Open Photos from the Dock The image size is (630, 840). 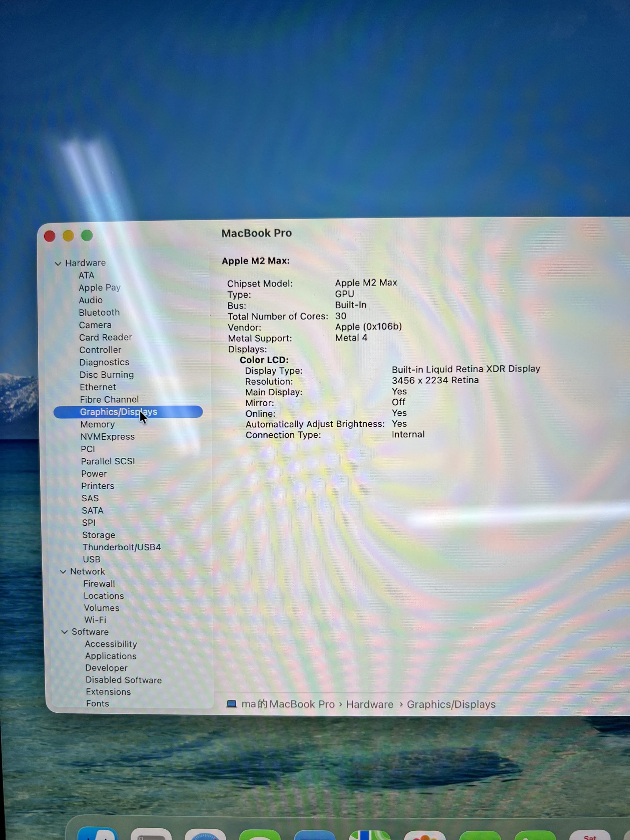point(425,835)
